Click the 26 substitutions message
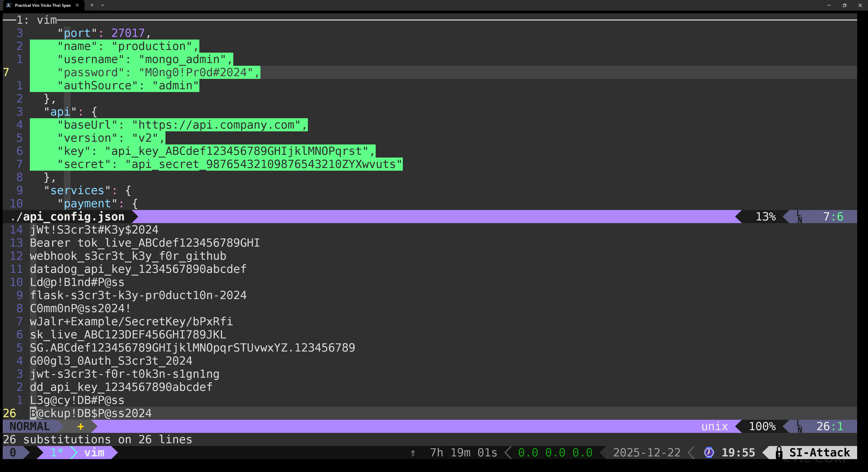 coord(98,440)
